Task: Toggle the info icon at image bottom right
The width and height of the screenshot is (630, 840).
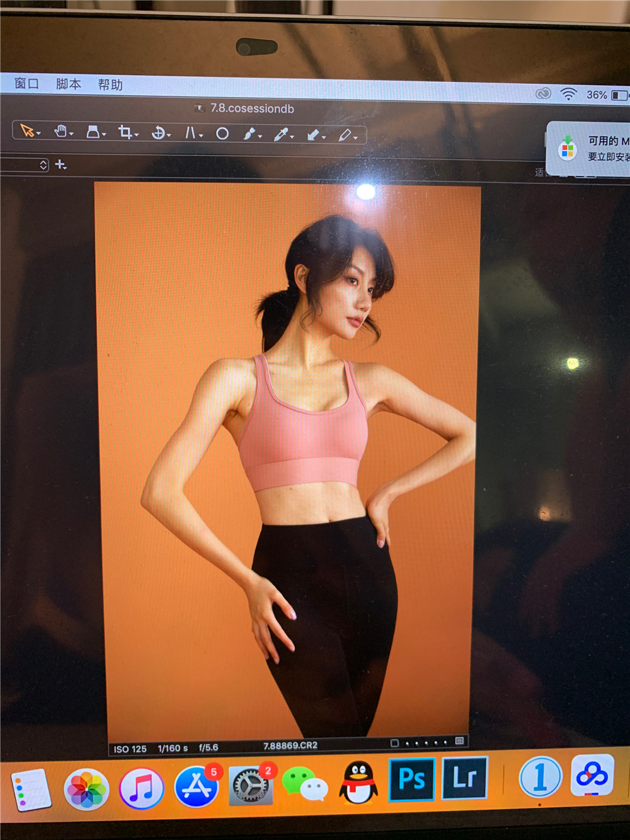Action: pyautogui.click(x=459, y=742)
